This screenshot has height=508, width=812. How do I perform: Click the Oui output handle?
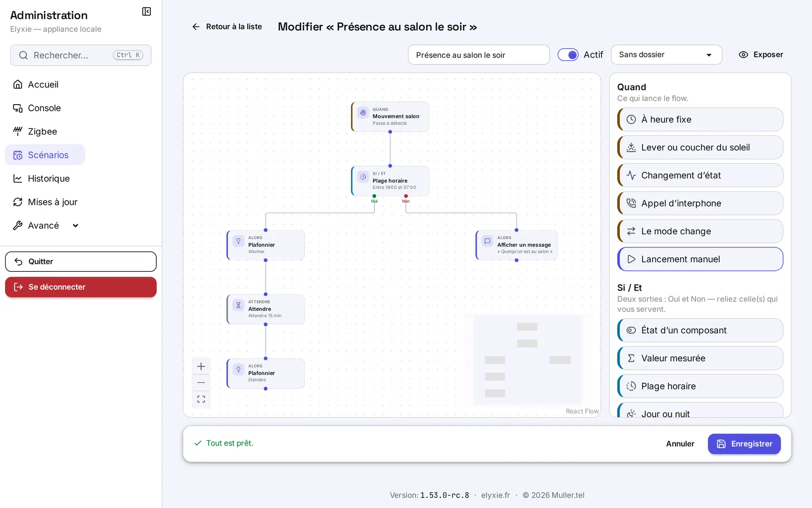(x=374, y=196)
